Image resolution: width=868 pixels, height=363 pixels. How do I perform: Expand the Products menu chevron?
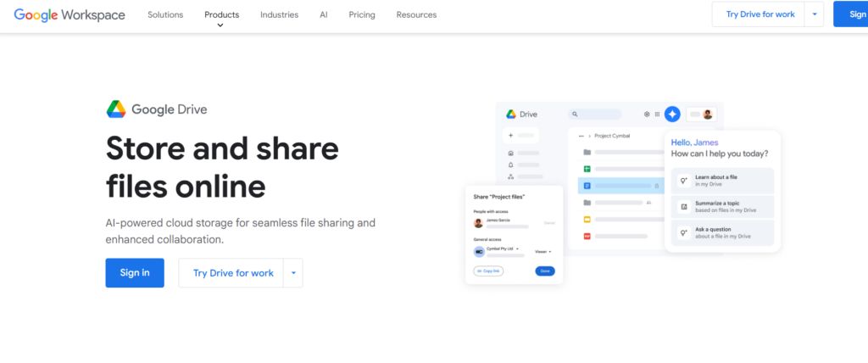(x=220, y=25)
